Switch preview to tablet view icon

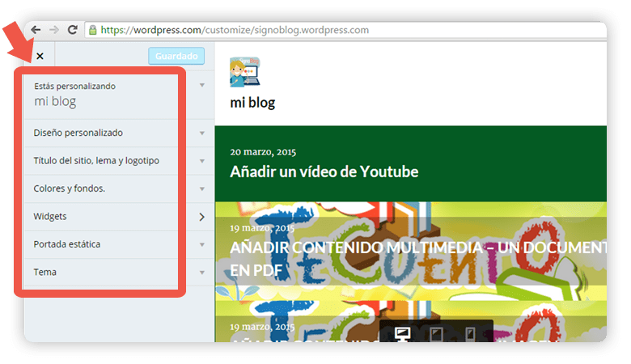tap(437, 333)
